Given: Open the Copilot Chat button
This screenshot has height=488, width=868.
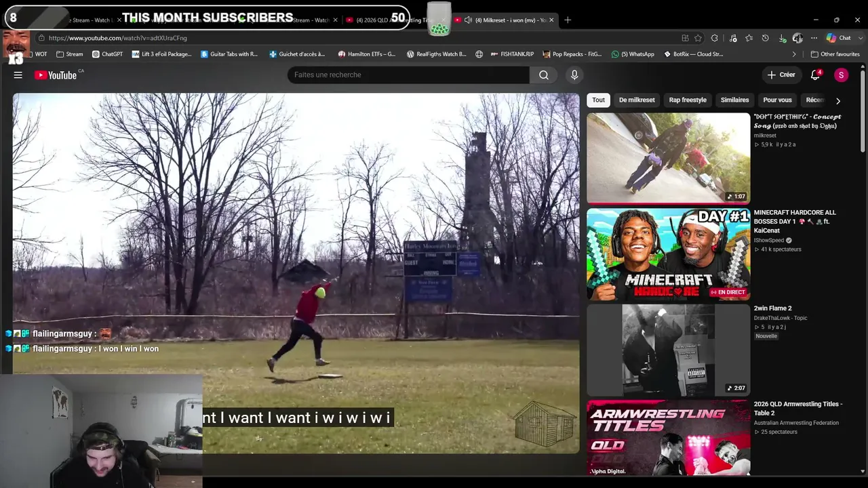Looking at the screenshot, I should [838, 38].
